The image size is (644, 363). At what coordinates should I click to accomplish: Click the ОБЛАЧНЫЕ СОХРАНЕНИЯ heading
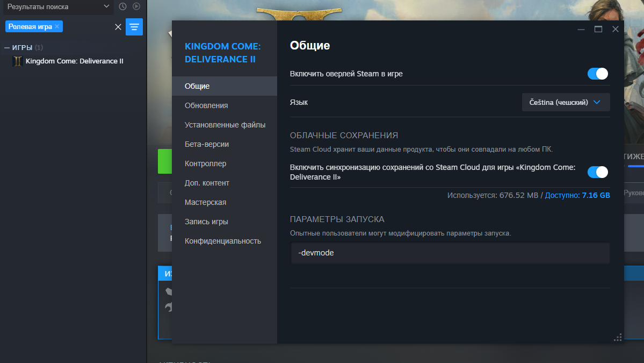pos(344,136)
